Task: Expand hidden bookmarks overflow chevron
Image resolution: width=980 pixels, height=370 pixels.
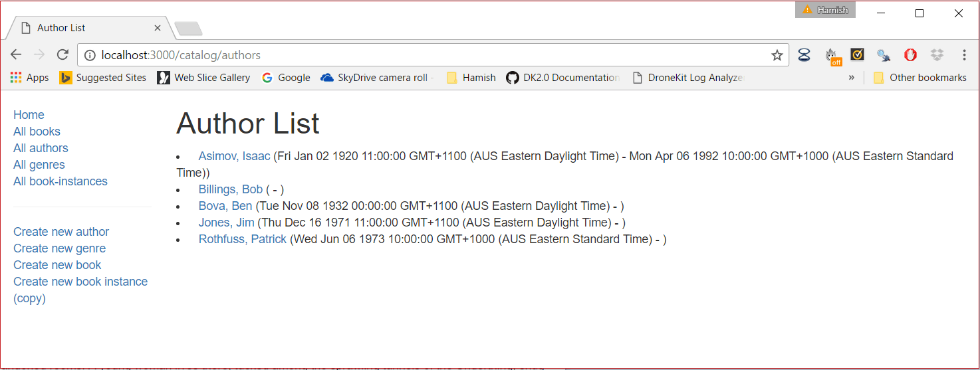Action: tap(852, 78)
